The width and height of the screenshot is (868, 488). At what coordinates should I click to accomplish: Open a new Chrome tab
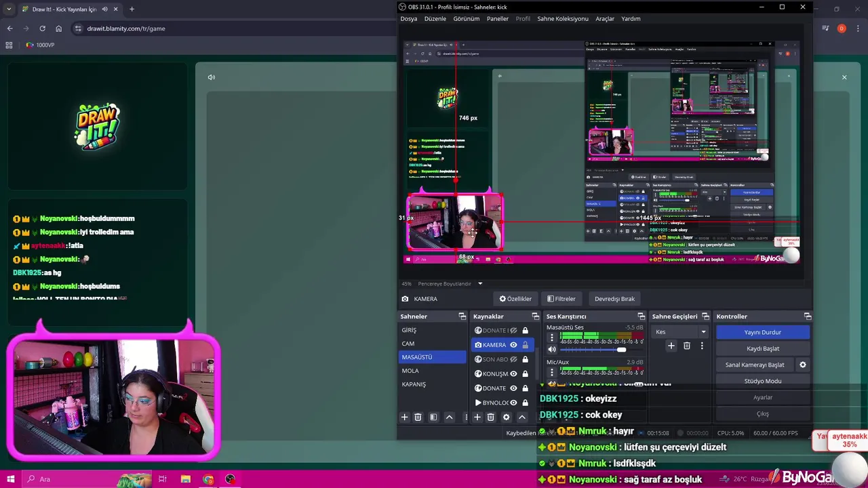[x=132, y=9]
